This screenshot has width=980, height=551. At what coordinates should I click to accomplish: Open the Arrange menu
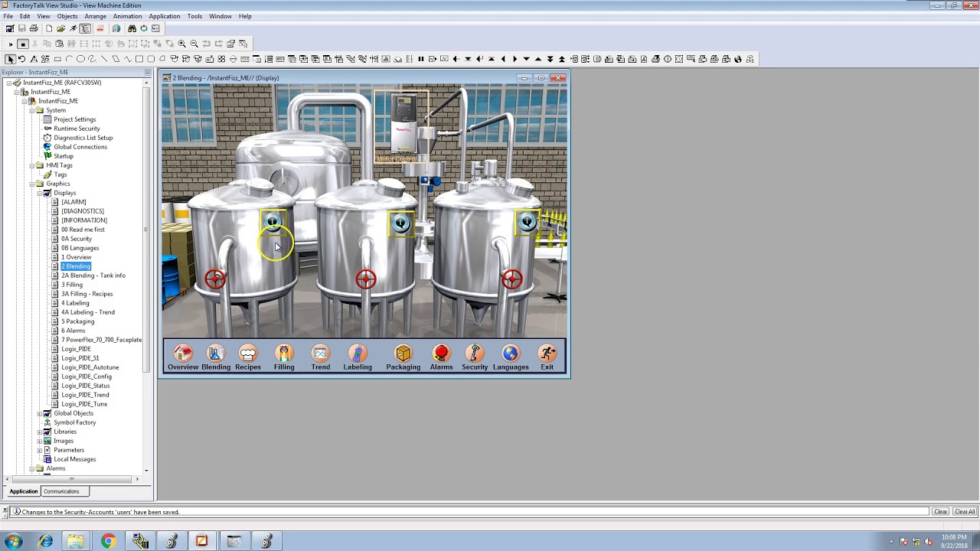[95, 16]
